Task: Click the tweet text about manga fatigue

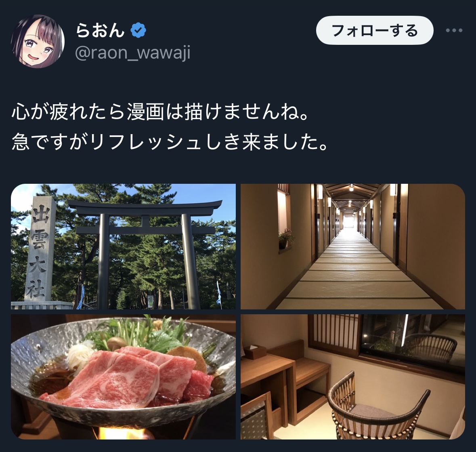Action: coord(160,112)
